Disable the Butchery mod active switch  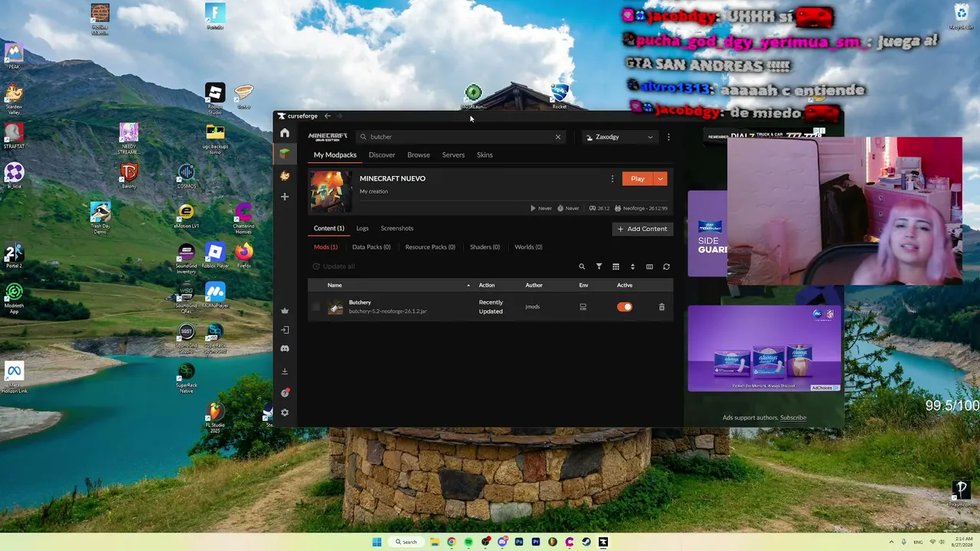(625, 307)
